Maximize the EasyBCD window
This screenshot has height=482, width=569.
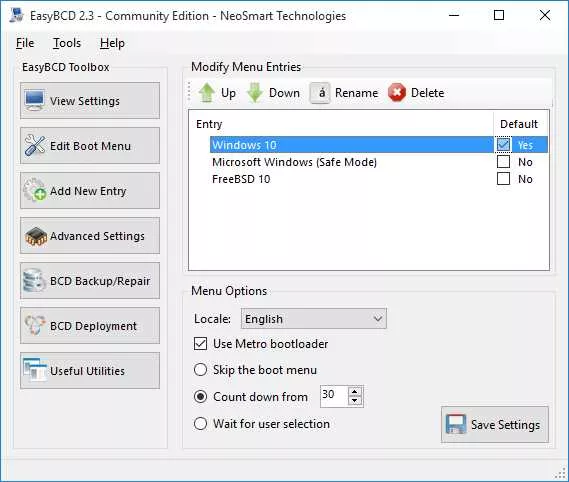(x=499, y=15)
